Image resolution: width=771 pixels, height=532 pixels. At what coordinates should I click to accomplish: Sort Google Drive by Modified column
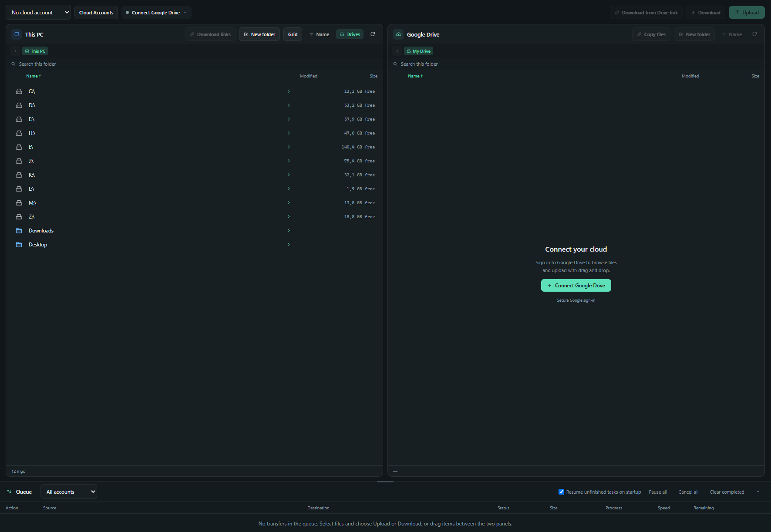tap(690, 76)
